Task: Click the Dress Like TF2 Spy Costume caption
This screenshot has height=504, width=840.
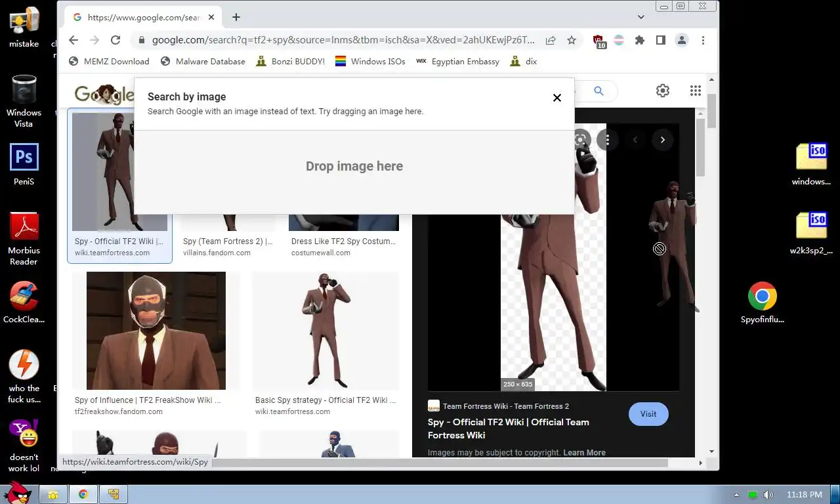Action: pos(344,241)
